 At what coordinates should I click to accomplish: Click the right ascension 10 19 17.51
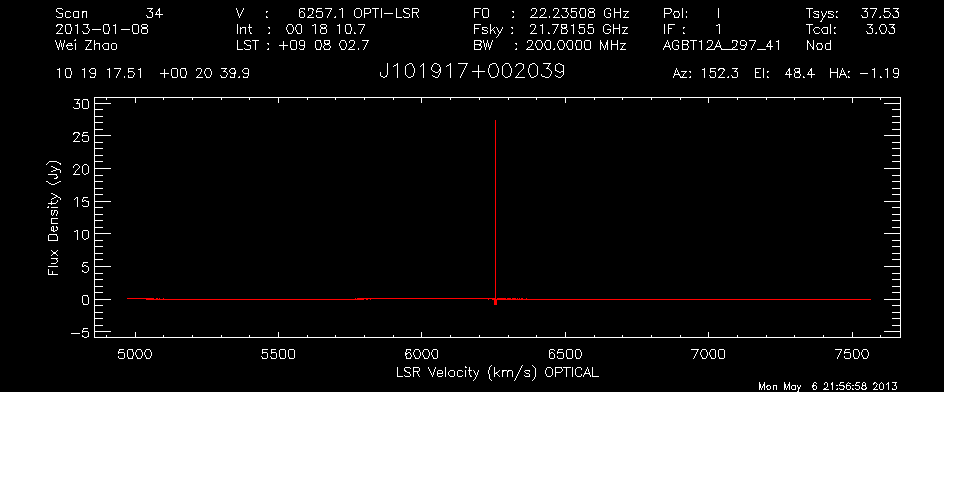pyautogui.click(x=99, y=74)
